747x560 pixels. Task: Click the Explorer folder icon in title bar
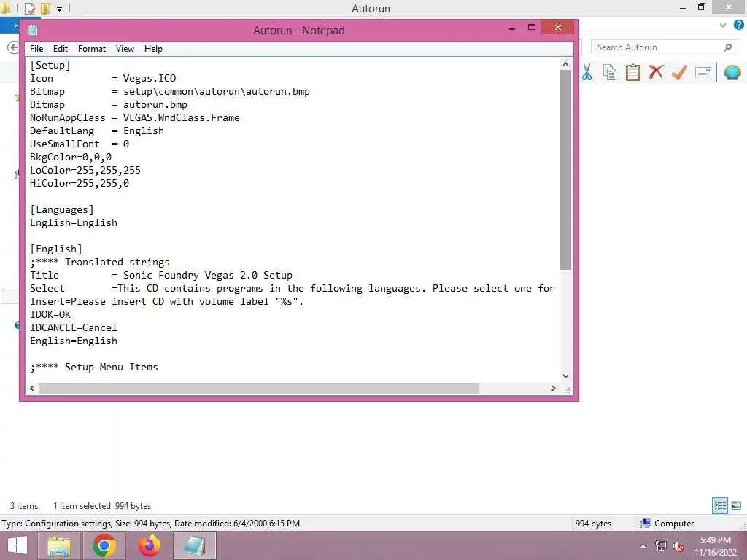[x=6, y=8]
